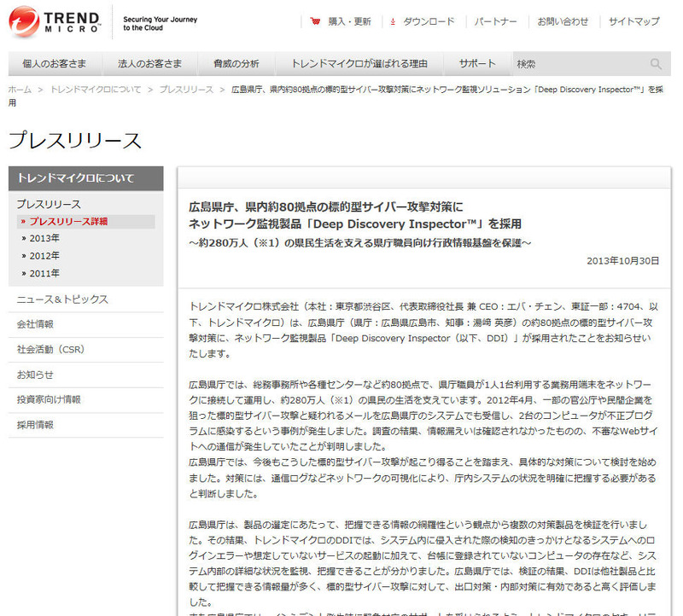Go to パートナー page
Screen dimensions: 683x616
coord(495,21)
